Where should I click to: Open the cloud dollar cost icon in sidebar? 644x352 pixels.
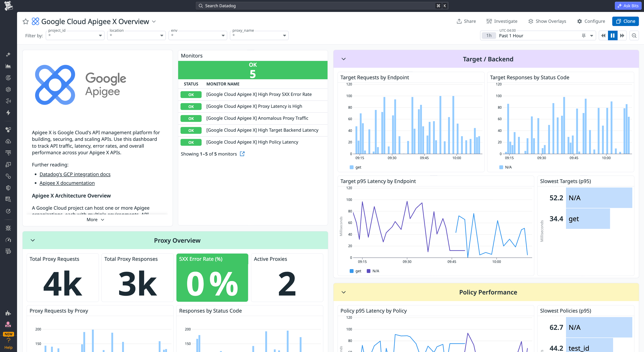(8, 141)
